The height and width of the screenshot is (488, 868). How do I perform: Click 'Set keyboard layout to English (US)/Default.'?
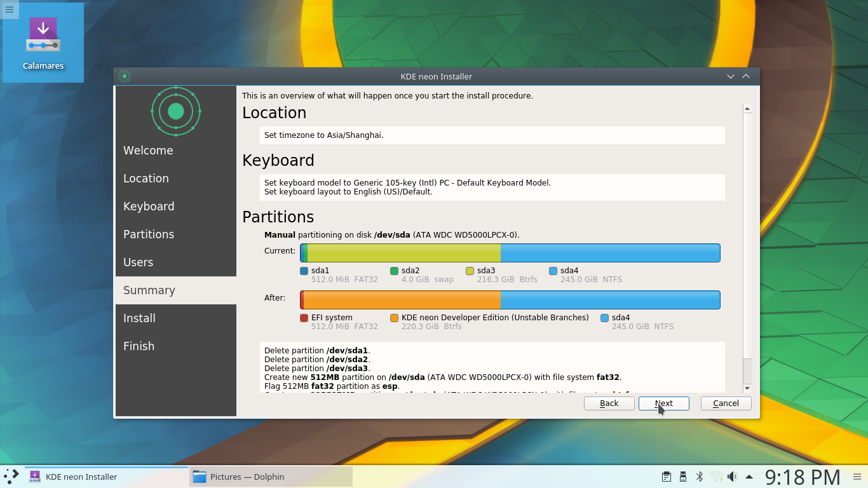click(x=348, y=192)
